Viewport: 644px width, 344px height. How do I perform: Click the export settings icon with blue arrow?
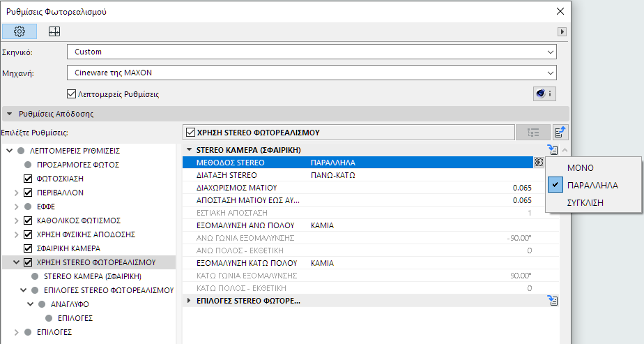[560, 133]
